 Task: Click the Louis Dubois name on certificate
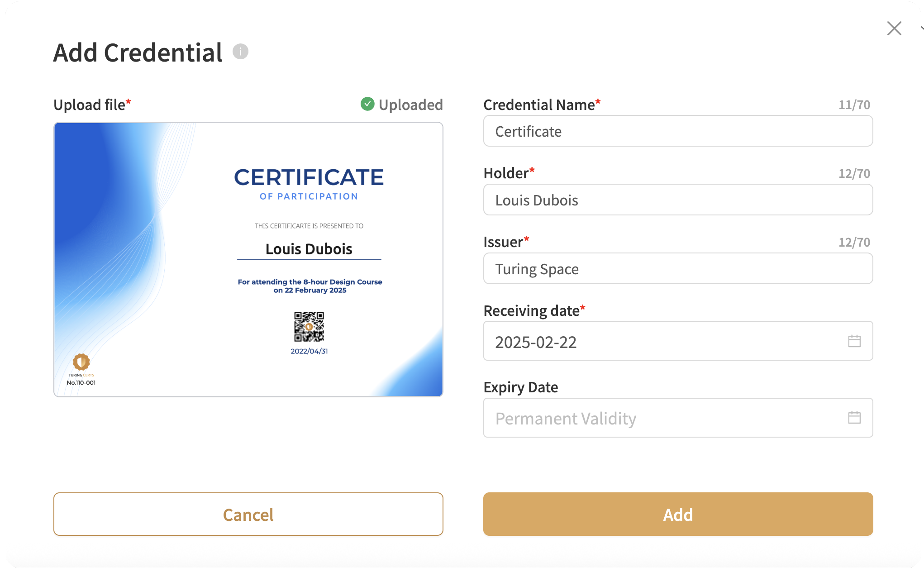(309, 249)
